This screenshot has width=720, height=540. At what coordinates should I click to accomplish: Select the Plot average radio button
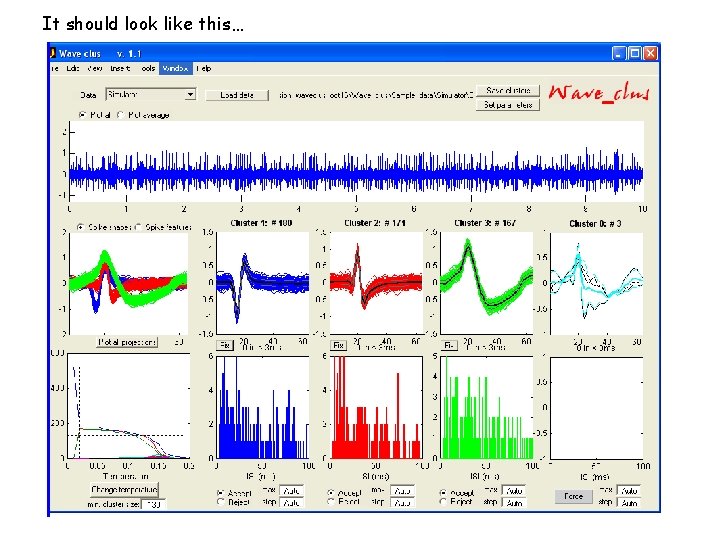[x=121, y=115]
